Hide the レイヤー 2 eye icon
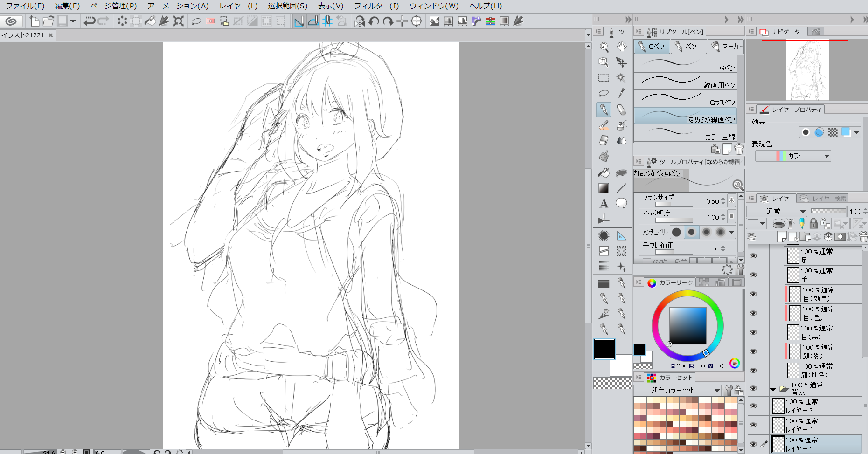Screen dimensions: 868x454 pos(753,425)
